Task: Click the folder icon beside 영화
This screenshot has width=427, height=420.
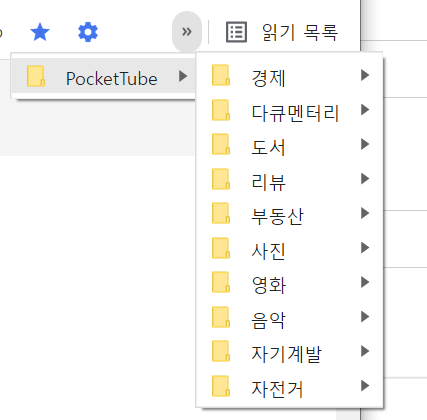Action: pos(221,282)
